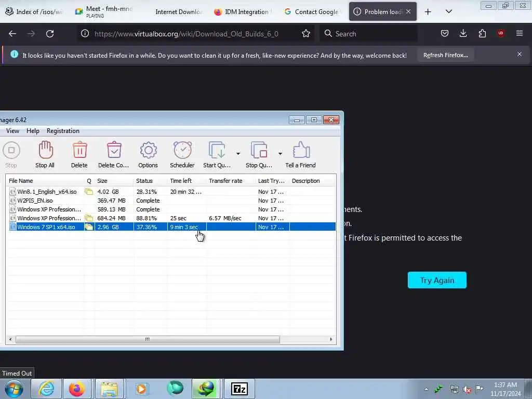Viewport: 532px width, 399px height.
Task: Click the Try Again button
Action: (437, 280)
